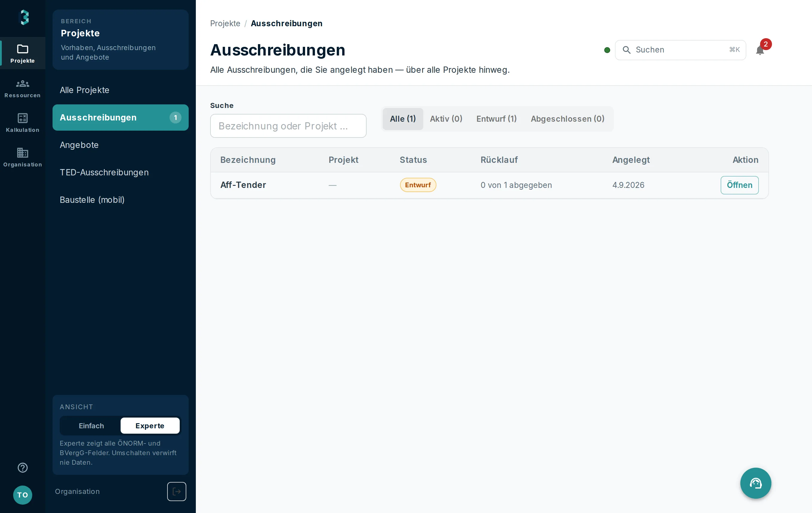Select the Abgeschlossen (0) filter tab
812x513 pixels.
[x=568, y=119]
